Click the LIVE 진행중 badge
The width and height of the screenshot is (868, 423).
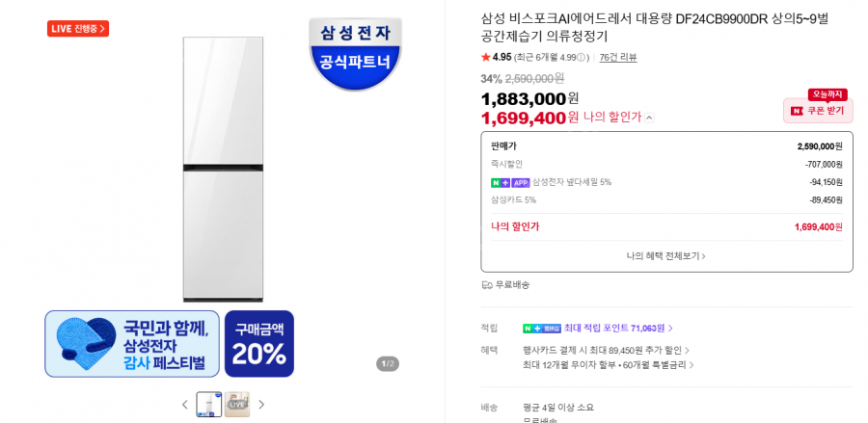click(x=78, y=29)
